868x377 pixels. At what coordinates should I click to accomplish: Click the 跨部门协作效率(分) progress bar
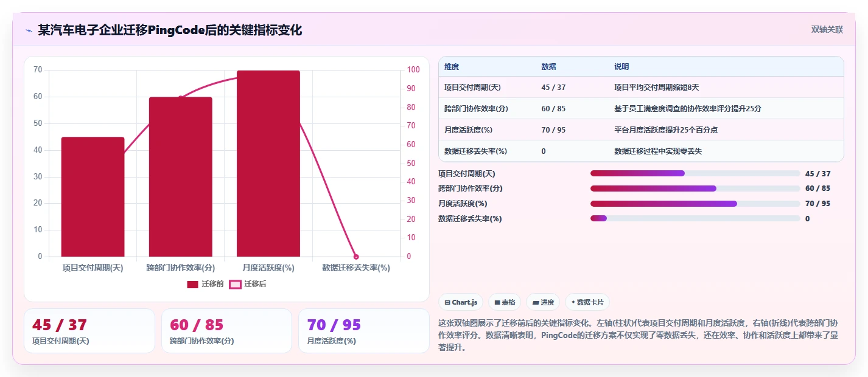click(x=695, y=188)
